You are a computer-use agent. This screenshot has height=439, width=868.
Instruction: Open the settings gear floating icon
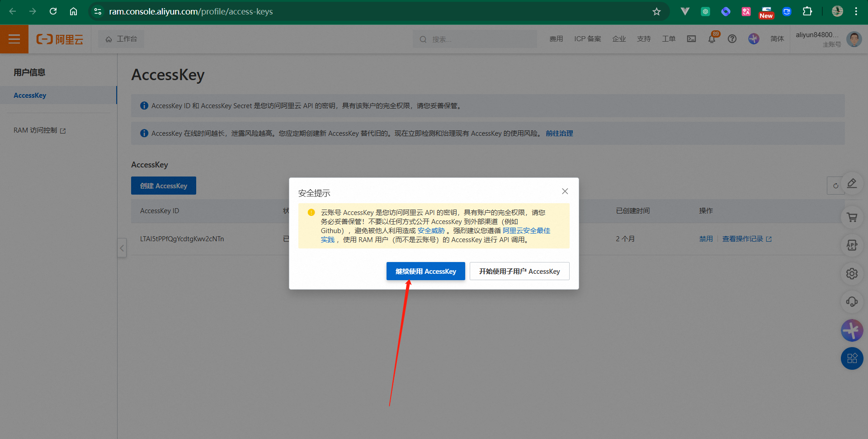(852, 273)
